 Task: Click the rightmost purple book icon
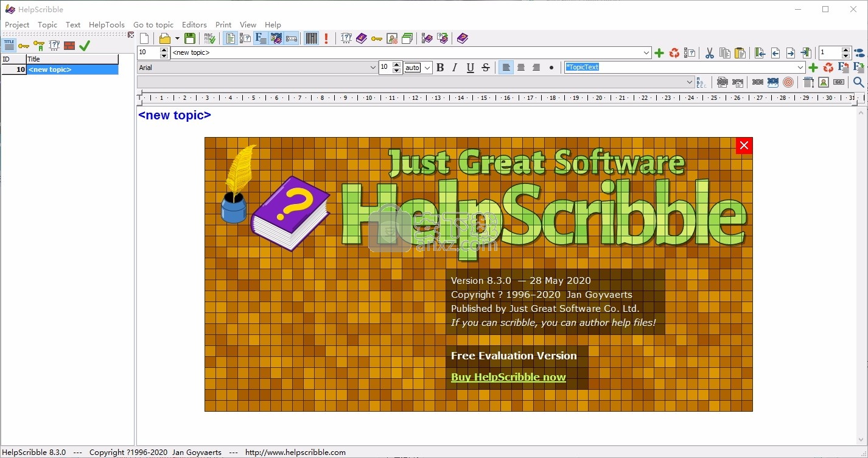(463, 38)
